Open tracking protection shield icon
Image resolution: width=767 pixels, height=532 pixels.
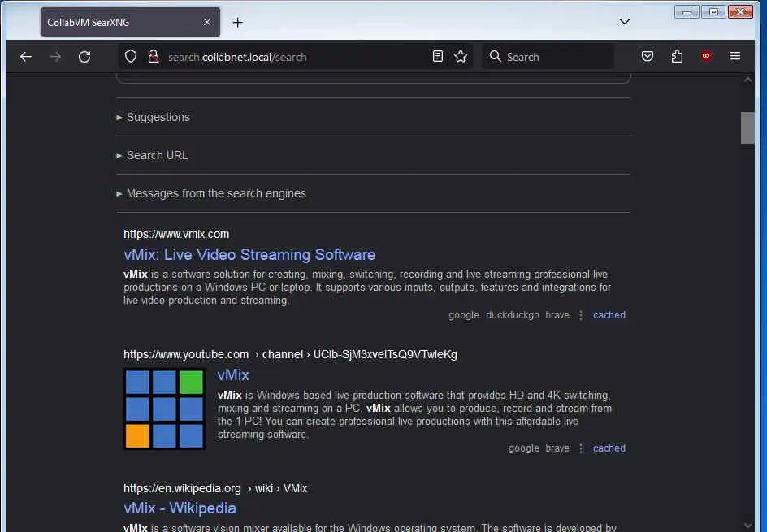(x=131, y=56)
